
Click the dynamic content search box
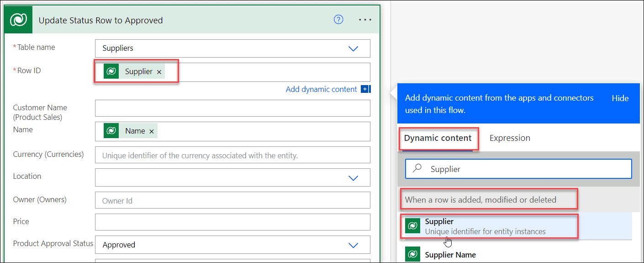518,169
